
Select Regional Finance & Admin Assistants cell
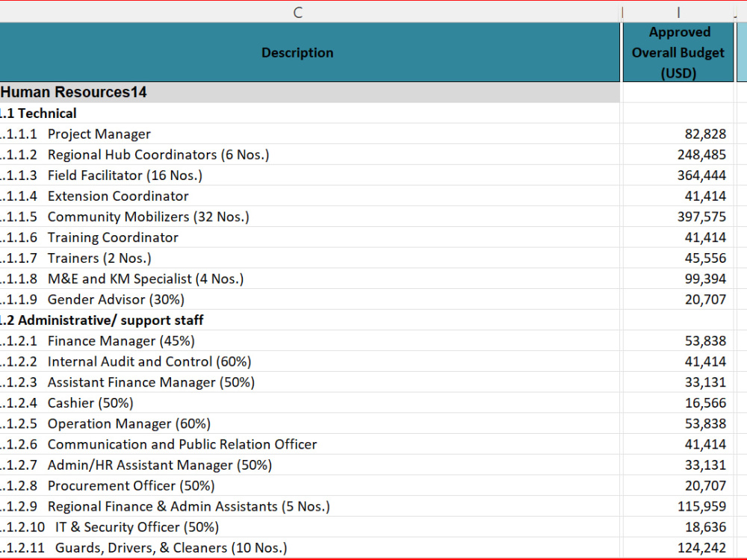(x=310, y=506)
